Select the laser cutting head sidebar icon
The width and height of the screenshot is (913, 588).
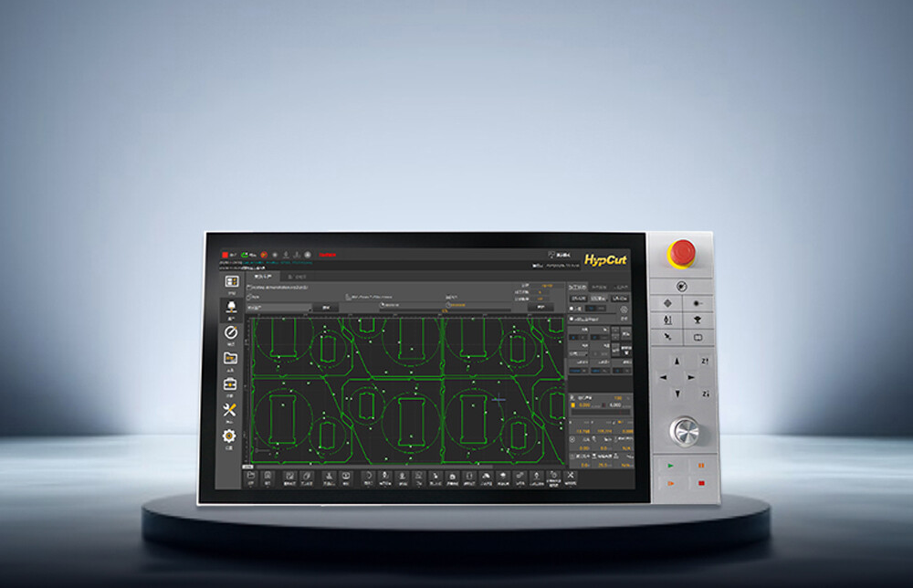(x=231, y=307)
